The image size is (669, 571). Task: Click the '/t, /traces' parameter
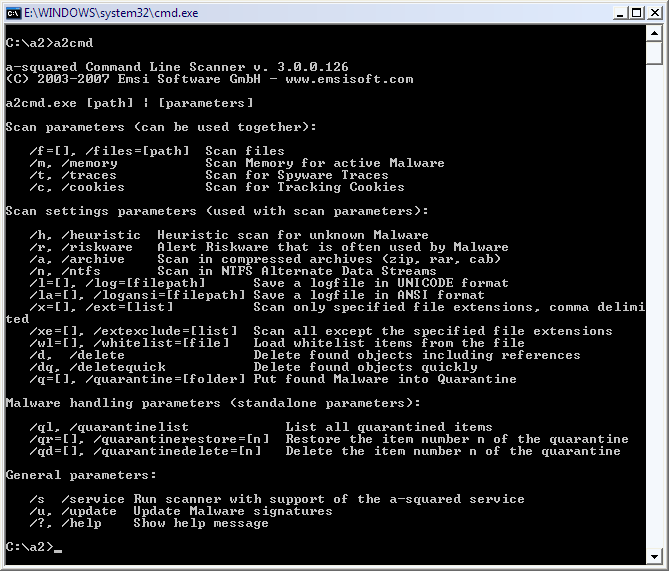pyautogui.click(x=73, y=175)
